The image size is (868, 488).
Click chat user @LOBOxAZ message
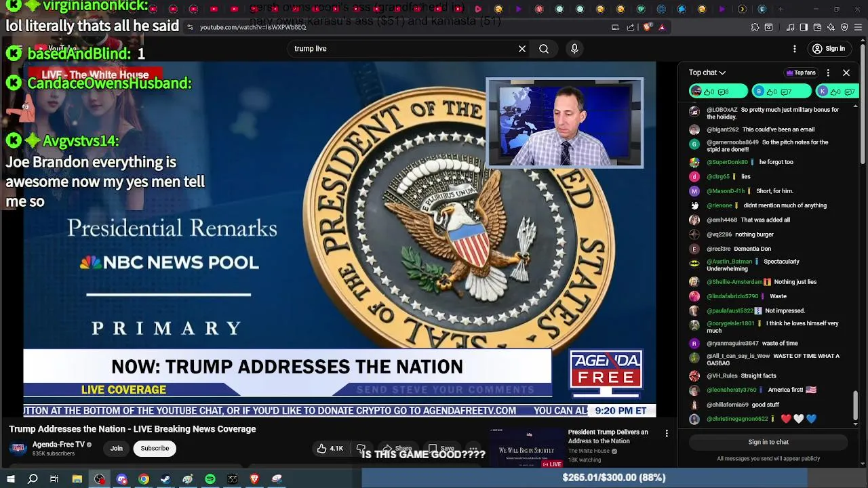[x=769, y=113]
